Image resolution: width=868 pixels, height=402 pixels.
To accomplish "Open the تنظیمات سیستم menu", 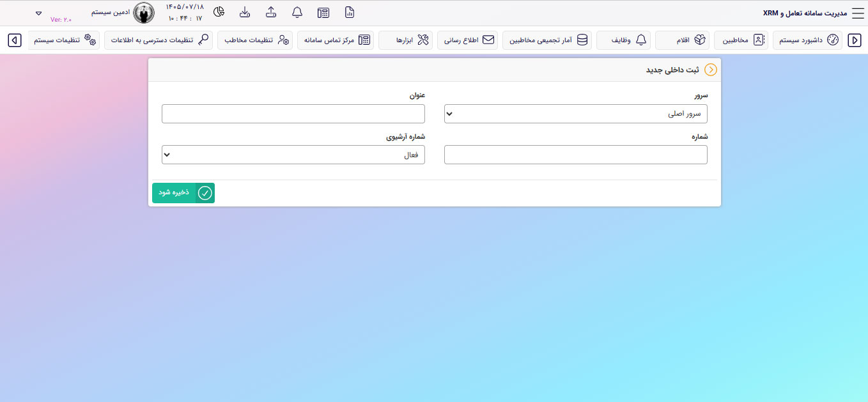I will point(64,40).
